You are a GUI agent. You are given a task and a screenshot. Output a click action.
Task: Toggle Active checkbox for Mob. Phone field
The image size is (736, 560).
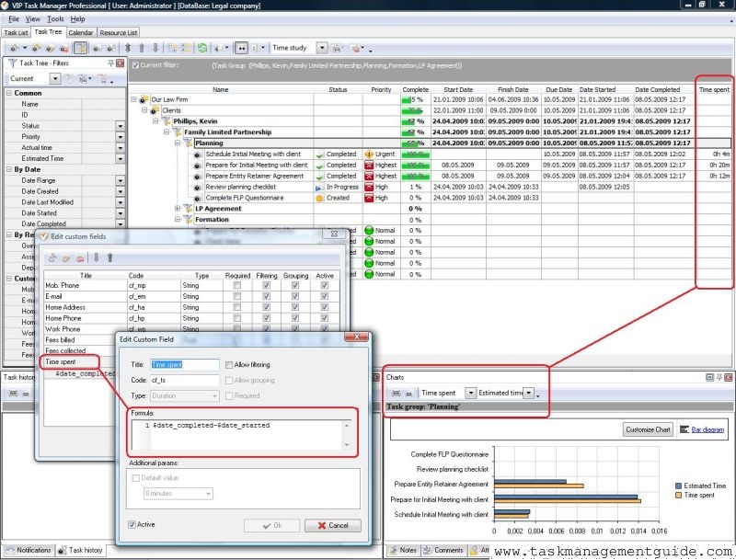325,286
